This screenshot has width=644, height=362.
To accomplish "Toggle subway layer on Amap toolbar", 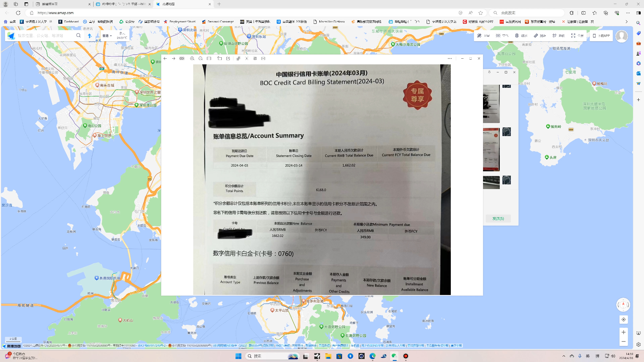I will point(558,36).
